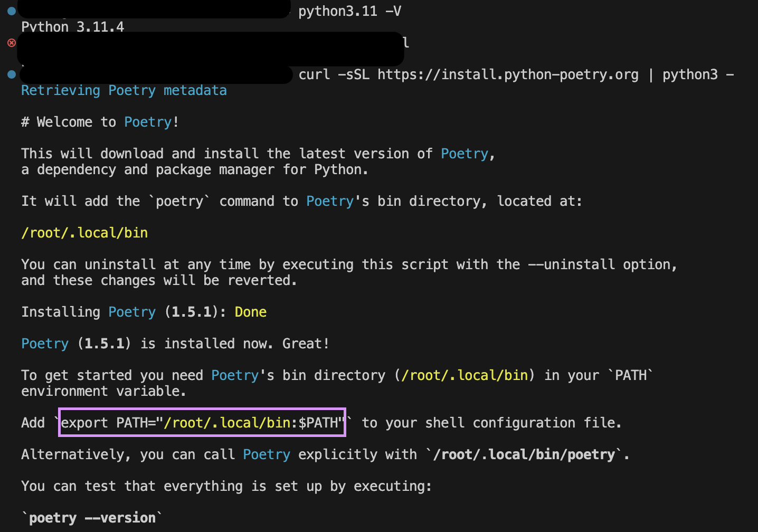Click the yellow 'Done' status word
The width and height of the screenshot is (758, 532).
[251, 312]
